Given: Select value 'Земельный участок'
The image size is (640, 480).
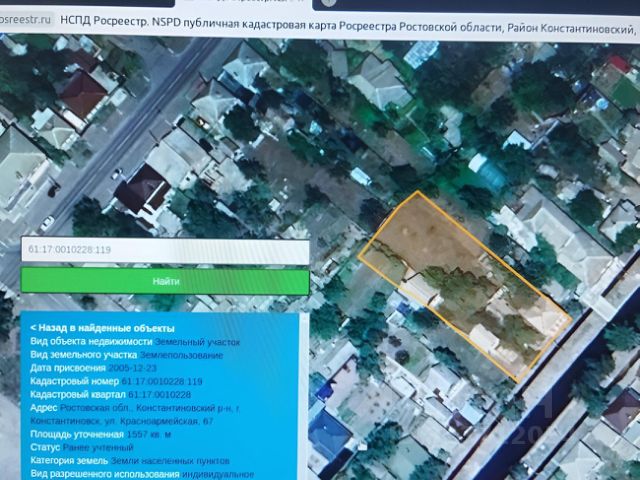Looking at the screenshot, I should 198,342.
